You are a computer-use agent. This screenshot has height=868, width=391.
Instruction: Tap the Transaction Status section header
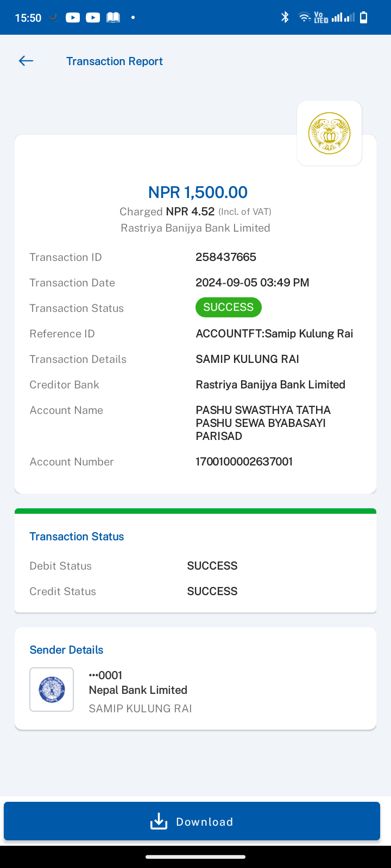click(77, 537)
